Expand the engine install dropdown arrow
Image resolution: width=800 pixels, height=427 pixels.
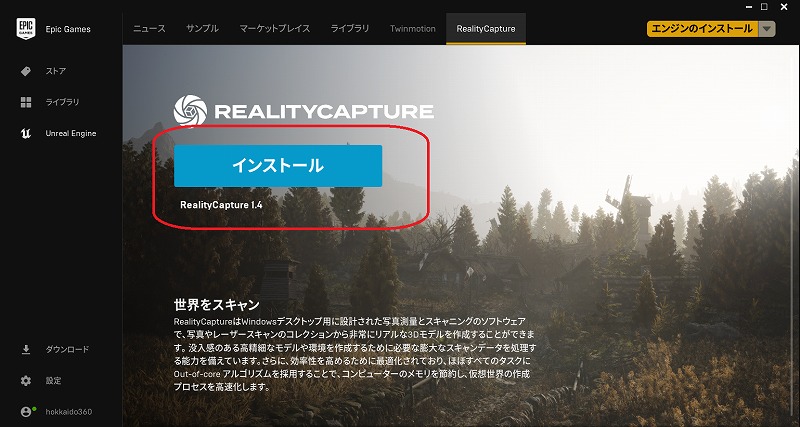767,29
